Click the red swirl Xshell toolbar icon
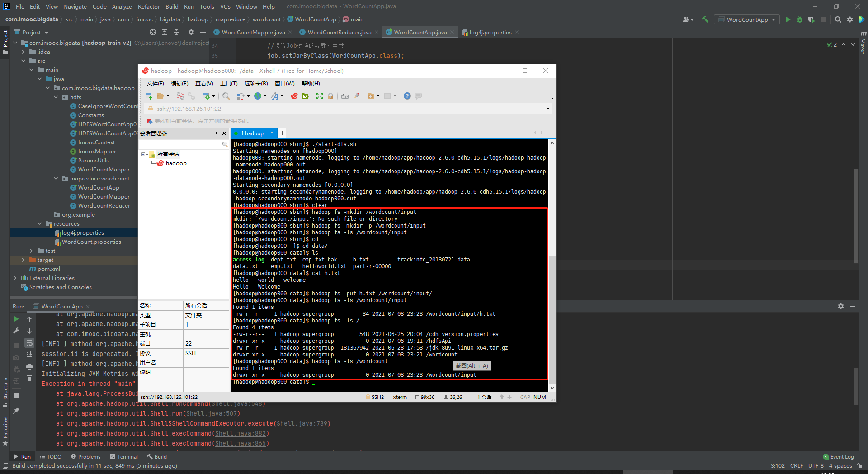Image resolution: width=868 pixels, height=474 pixels. point(294,96)
